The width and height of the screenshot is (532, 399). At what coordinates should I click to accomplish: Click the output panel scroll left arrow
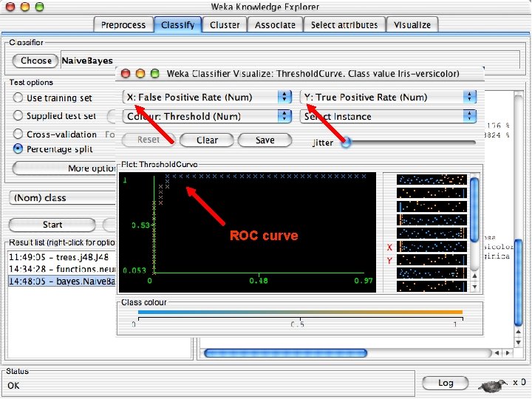497,353
